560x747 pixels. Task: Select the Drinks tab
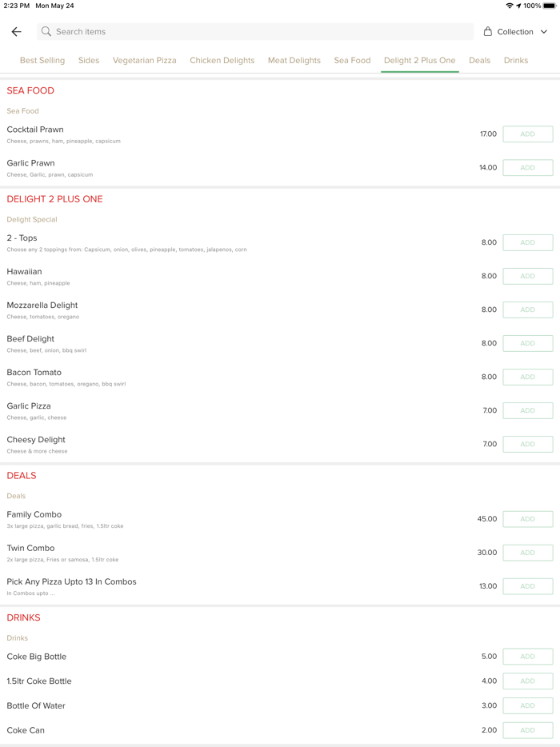point(516,60)
